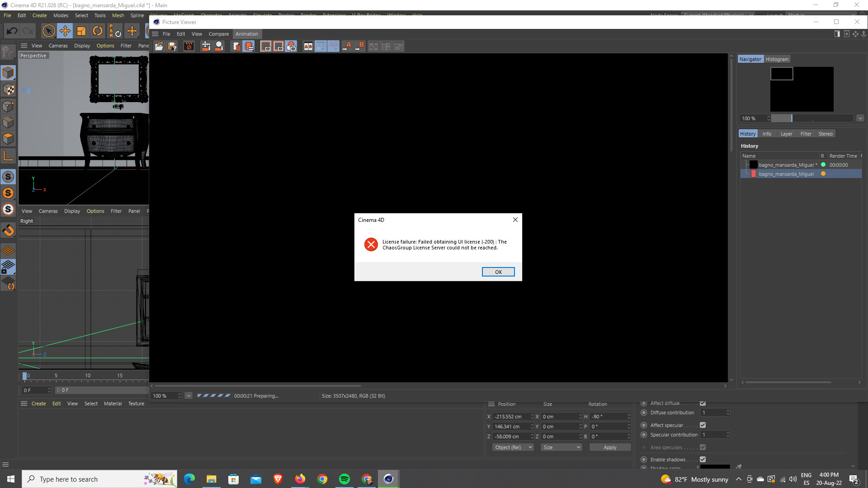Toggle the Affect diffuse checkbox

(x=703, y=403)
